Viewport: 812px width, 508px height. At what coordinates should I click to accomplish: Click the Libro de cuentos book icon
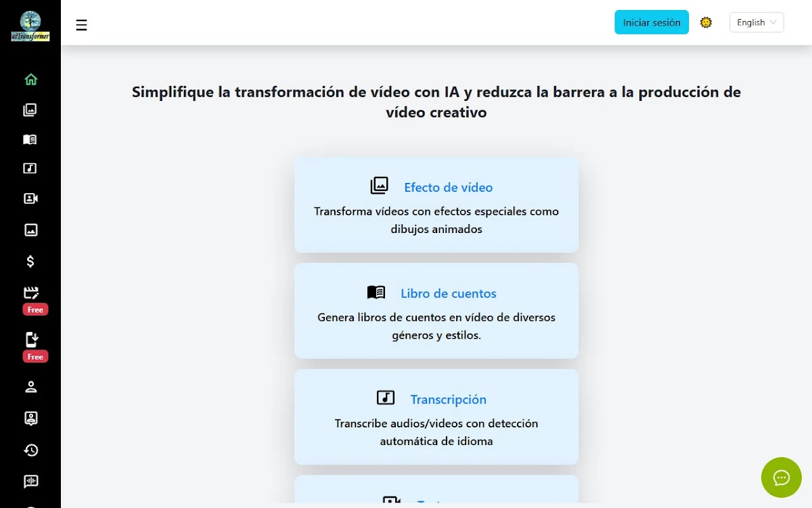tap(376, 292)
